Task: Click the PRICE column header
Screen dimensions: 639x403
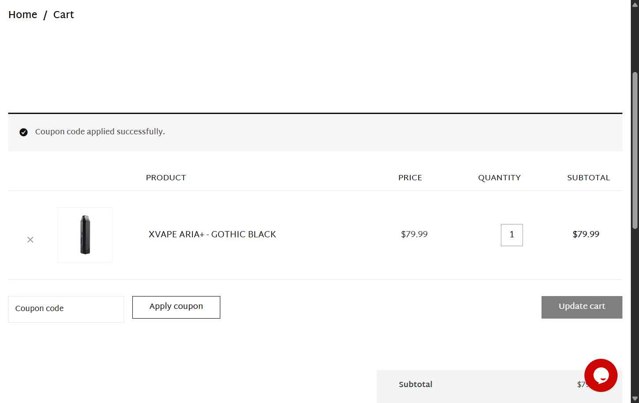Action: coord(410,178)
